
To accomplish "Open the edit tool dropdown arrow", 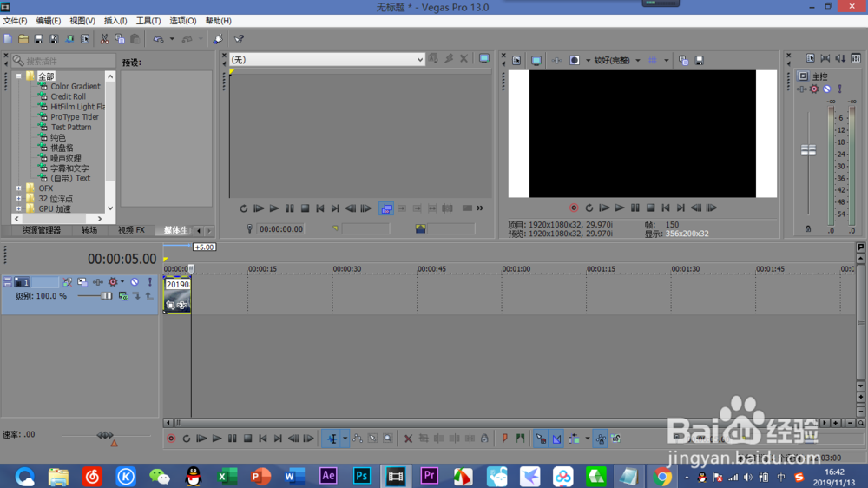I will click(345, 439).
